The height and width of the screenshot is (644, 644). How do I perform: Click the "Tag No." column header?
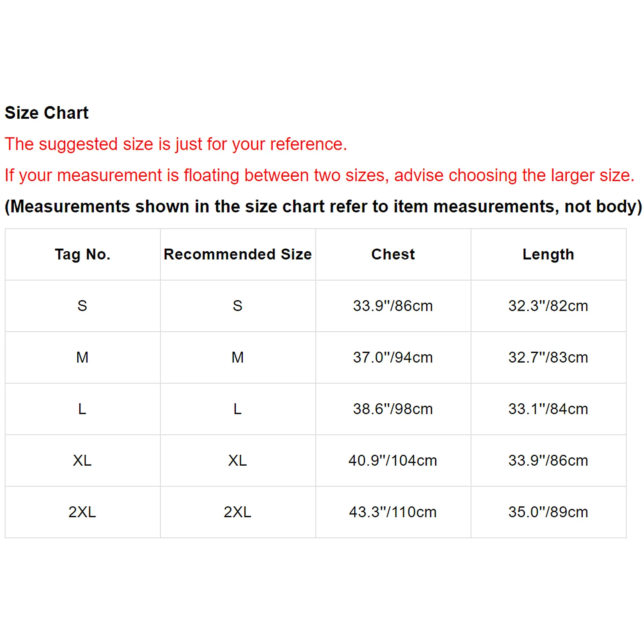[83, 254]
